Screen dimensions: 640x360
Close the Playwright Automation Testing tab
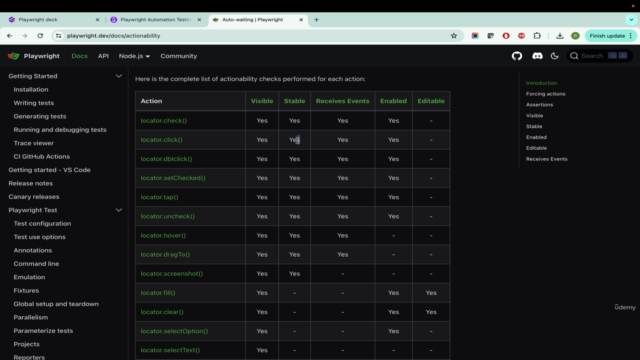[x=199, y=20]
